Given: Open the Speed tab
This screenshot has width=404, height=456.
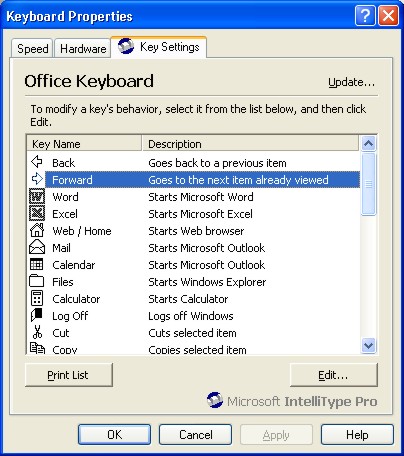Looking at the screenshot, I should tap(32, 49).
